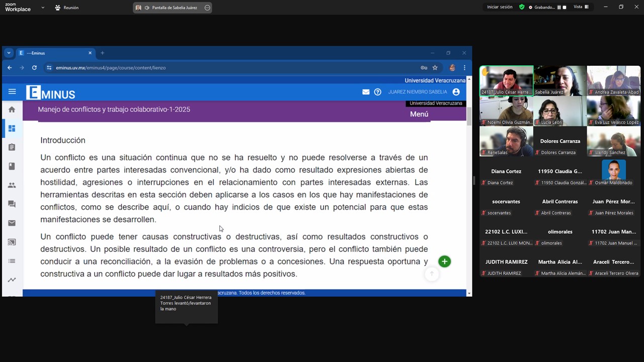
Task: Stop the Zoom recording
Action: click(565, 8)
